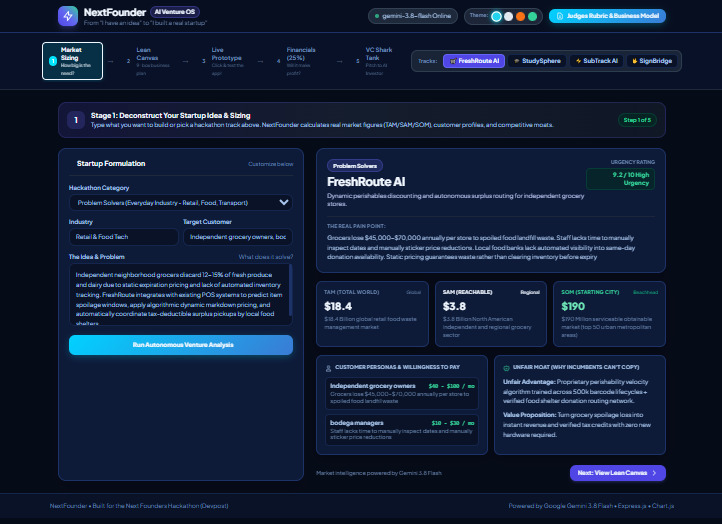Viewport: 722px width, 524px height.
Task: Click the $10 - $30 / mo price
Action: point(453,423)
